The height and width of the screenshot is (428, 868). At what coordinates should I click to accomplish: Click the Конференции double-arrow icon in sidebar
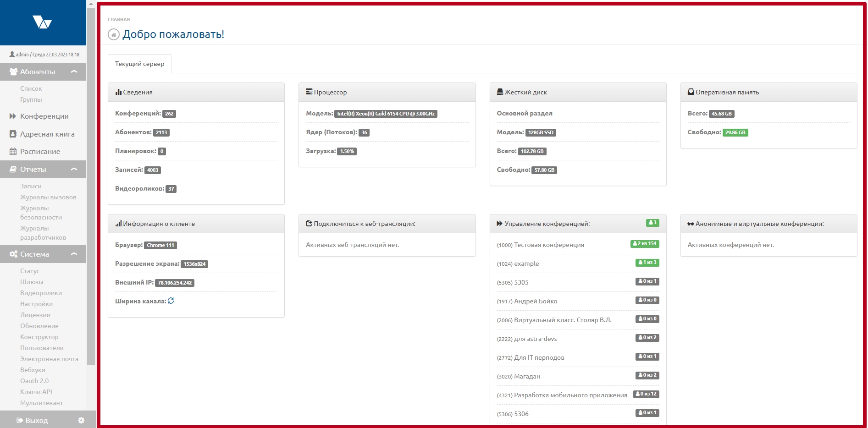coord(13,116)
